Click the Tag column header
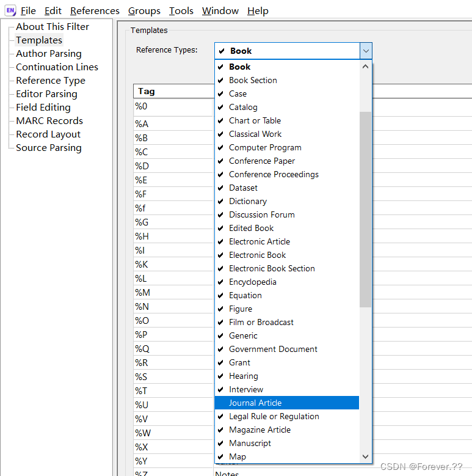Viewport: 472px width, 476px height. click(173, 92)
